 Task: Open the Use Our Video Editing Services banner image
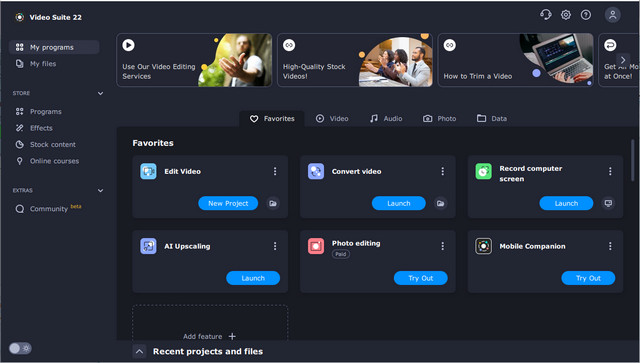point(235,60)
